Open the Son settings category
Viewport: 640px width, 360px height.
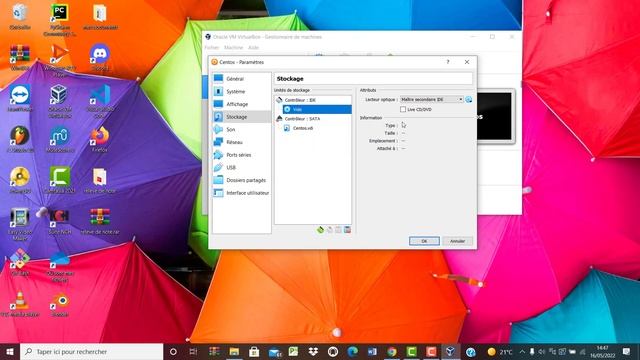pos(242,129)
